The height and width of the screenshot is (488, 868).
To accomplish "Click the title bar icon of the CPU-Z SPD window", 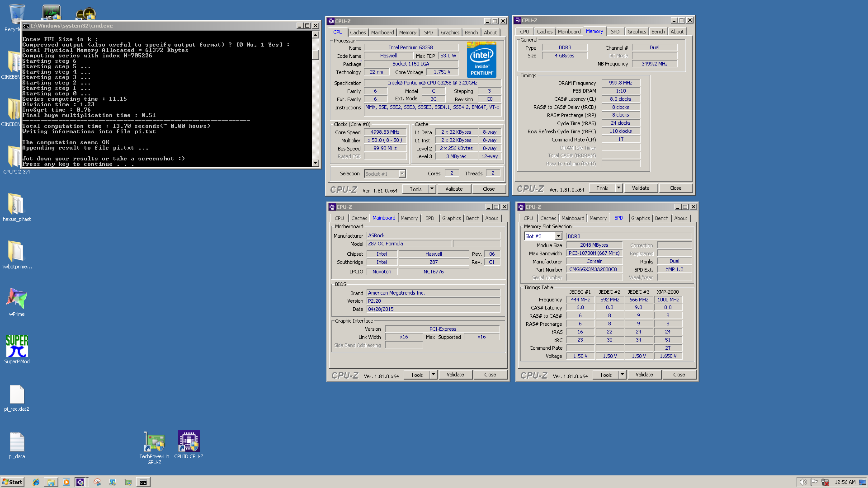I will [x=521, y=207].
